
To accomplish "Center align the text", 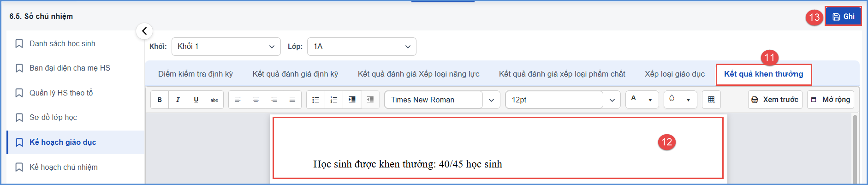I will click(256, 100).
